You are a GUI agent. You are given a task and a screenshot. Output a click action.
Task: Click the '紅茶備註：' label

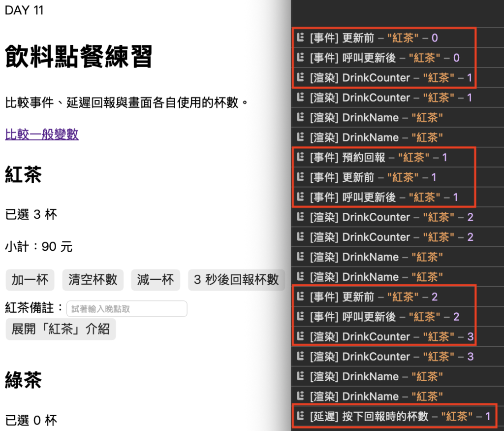point(34,308)
